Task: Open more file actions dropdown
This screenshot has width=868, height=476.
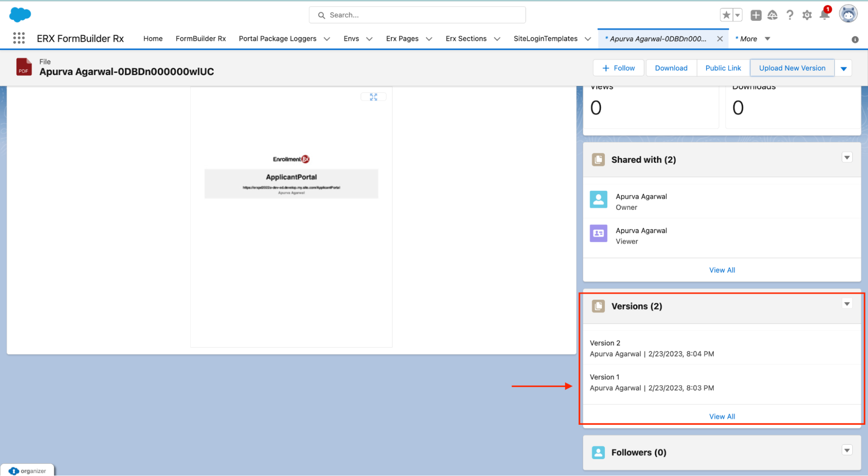Action: point(843,68)
